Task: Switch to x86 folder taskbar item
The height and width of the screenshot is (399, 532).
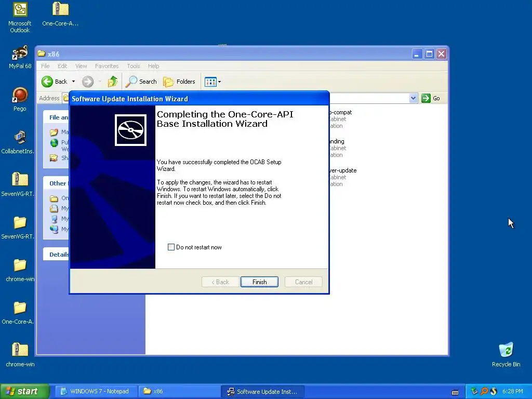Action: pos(179,391)
